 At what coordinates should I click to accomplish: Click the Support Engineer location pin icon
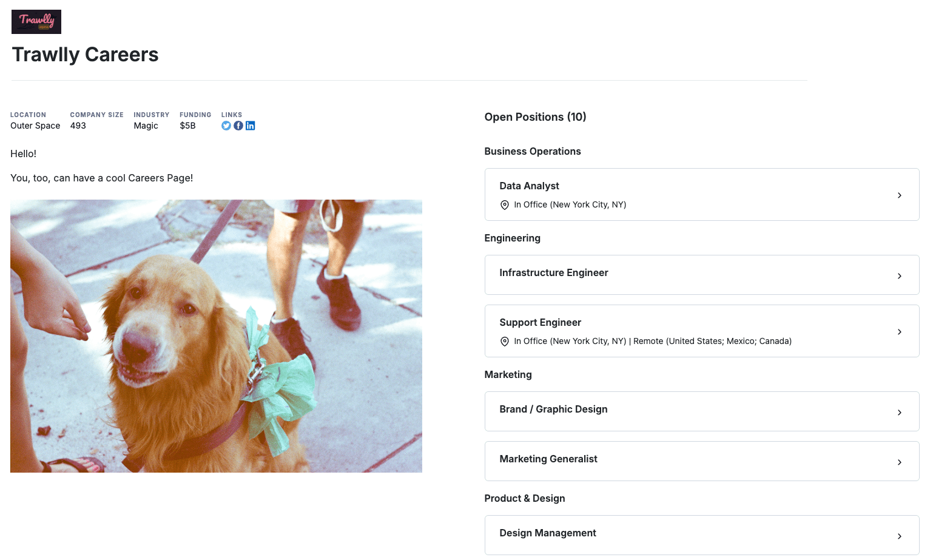tap(504, 342)
